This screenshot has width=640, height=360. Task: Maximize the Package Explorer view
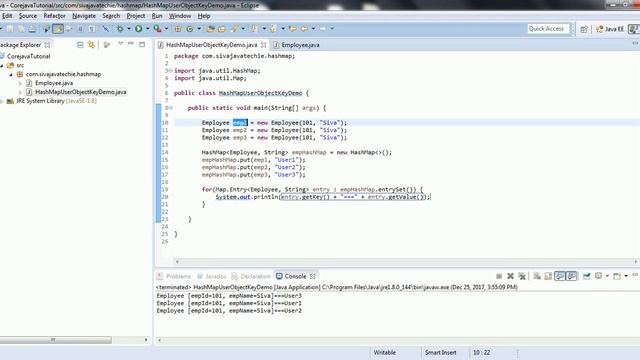pos(142,44)
